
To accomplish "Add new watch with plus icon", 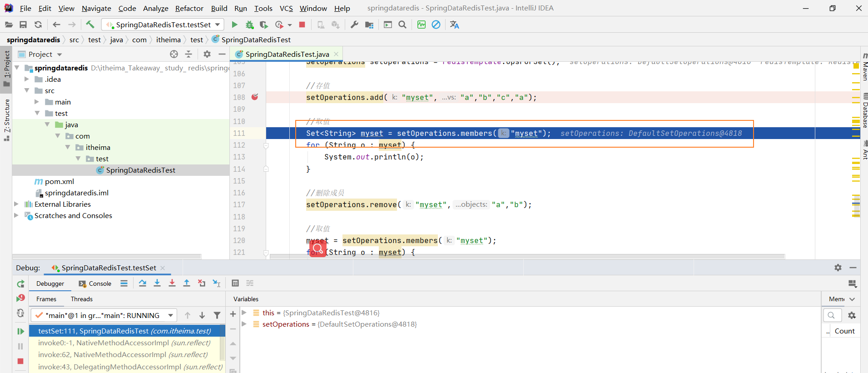I will [233, 314].
